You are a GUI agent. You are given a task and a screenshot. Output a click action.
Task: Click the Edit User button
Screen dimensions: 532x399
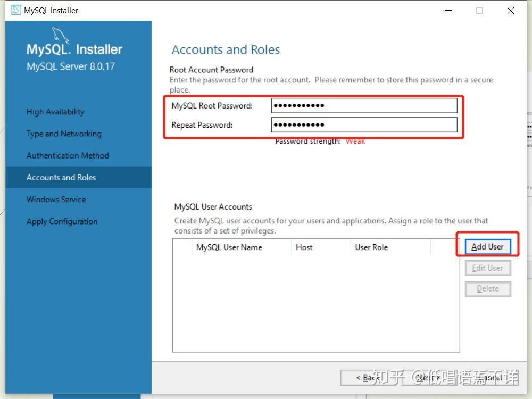pyautogui.click(x=487, y=268)
